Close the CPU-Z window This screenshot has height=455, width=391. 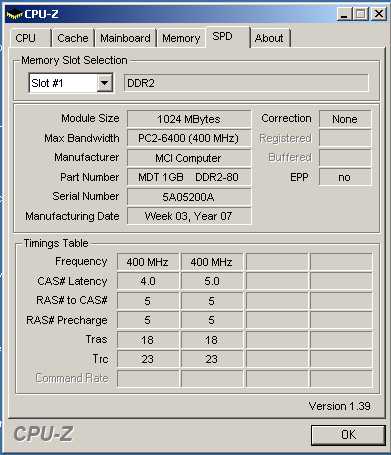379,14
